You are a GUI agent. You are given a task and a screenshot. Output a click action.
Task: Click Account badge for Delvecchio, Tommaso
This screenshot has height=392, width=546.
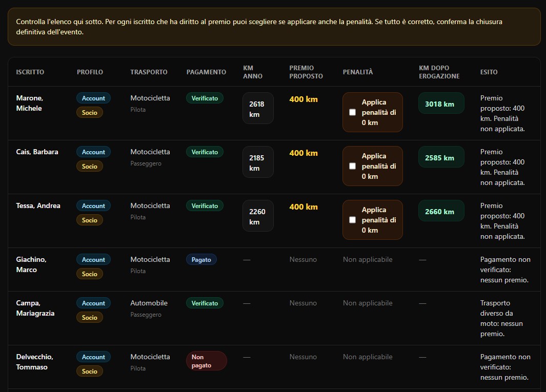(93, 357)
